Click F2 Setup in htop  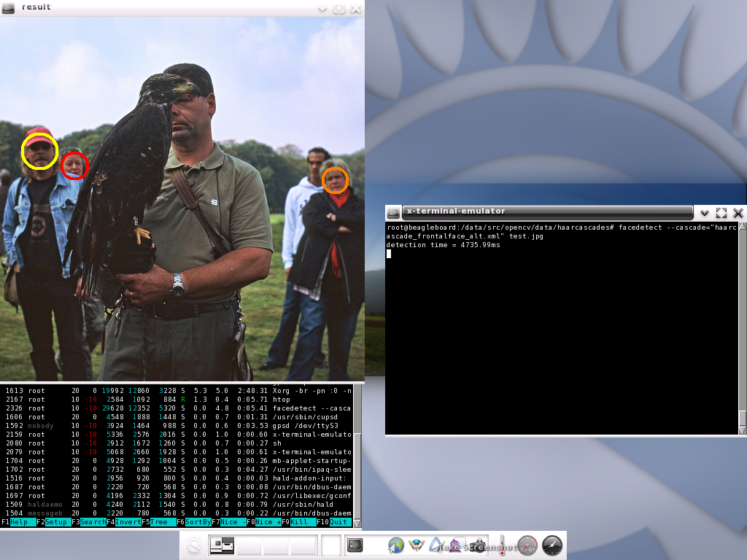coord(56,522)
